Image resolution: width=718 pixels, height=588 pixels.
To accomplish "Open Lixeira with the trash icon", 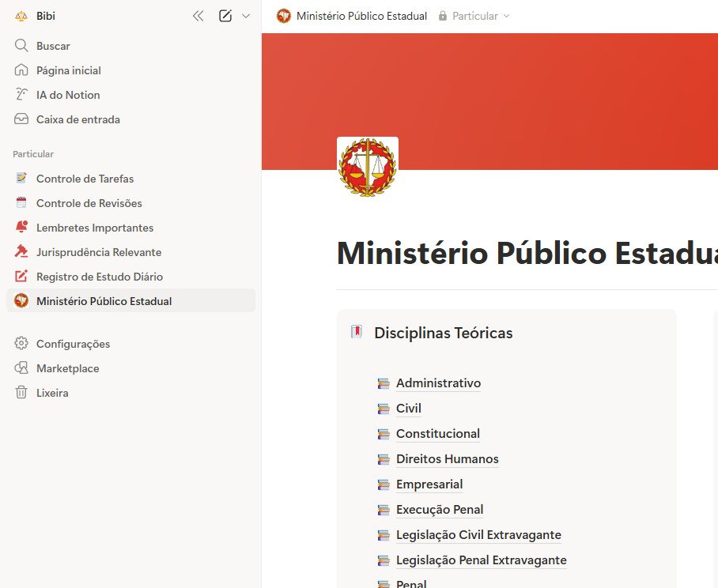I will click(21, 392).
